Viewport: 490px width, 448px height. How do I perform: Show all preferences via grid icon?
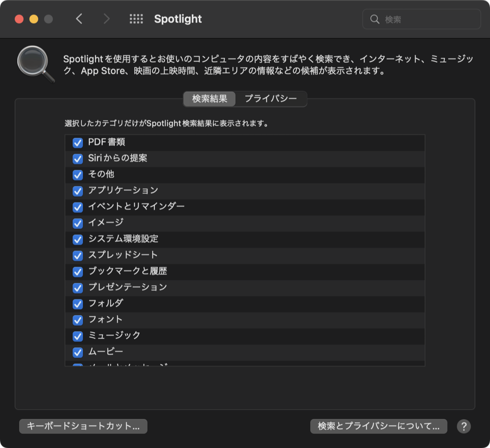click(136, 19)
